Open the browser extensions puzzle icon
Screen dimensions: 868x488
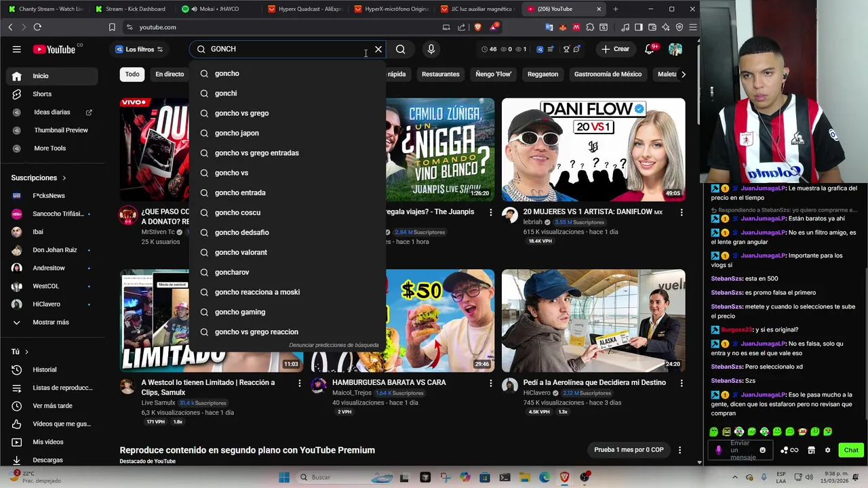pos(590,27)
